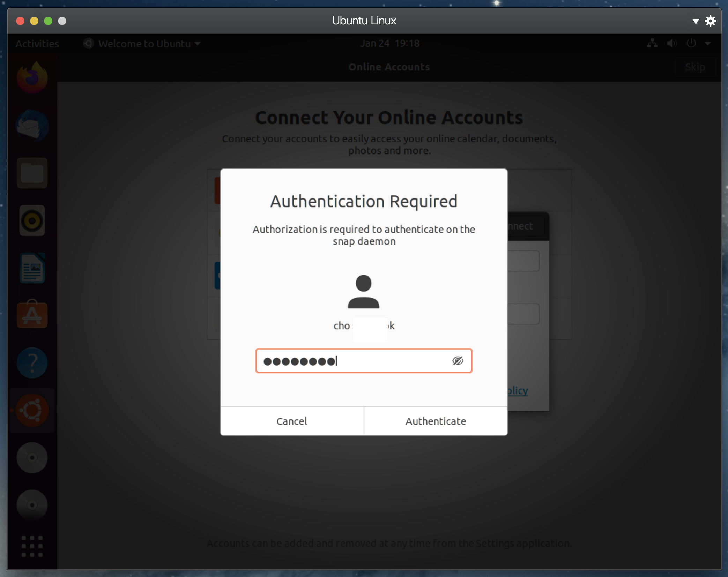728x577 pixels.
Task: Open Firefox from the dock
Action: [32, 77]
